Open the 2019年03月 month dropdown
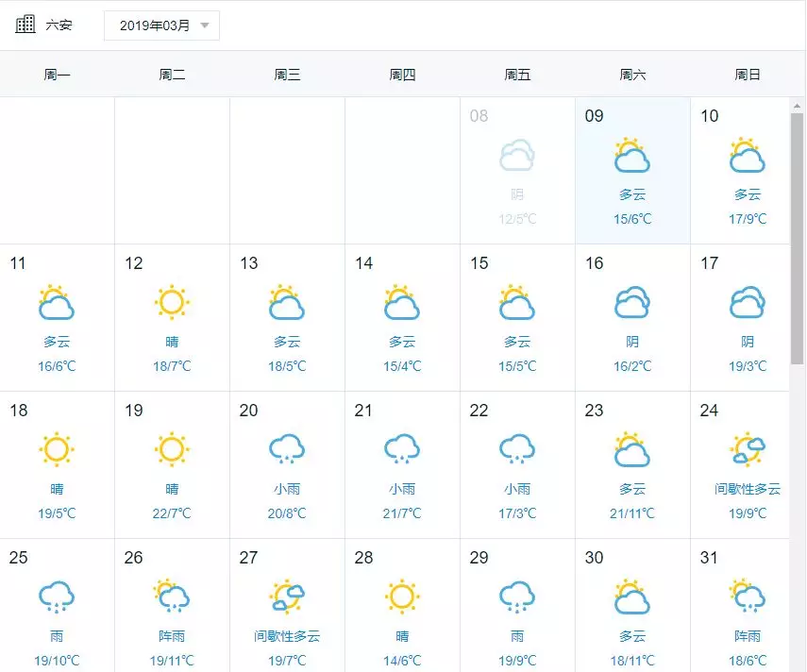This screenshot has height=672, width=807. tap(161, 25)
